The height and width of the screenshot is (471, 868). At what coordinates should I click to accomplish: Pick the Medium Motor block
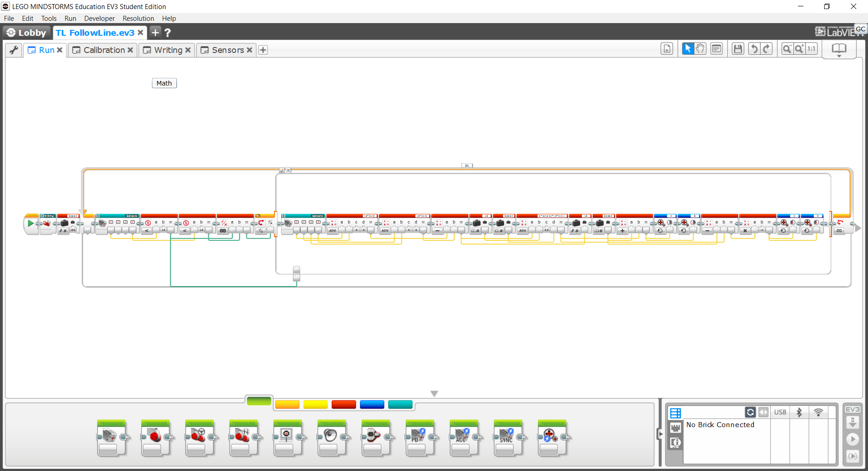coord(111,438)
